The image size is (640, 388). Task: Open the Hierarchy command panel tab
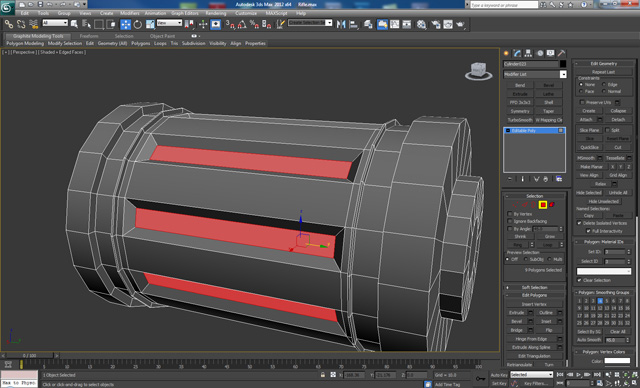[529, 53]
